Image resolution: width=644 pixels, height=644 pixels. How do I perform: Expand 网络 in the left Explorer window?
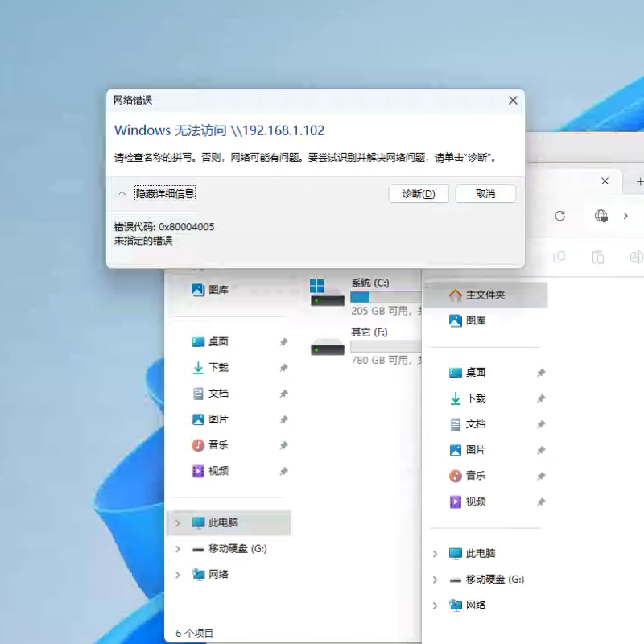(178, 575)
